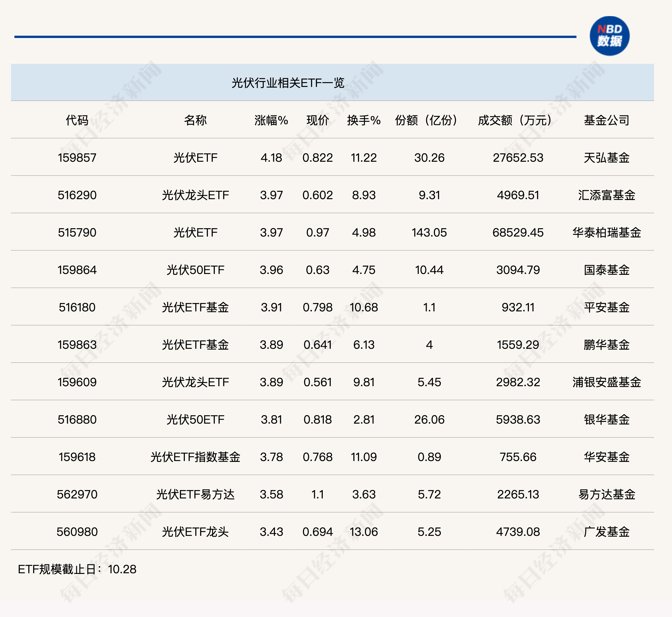This screenshot has width=672, height=617.
Task: Click the 光伏ETF name in 515790 row
Action: (195, 232)
